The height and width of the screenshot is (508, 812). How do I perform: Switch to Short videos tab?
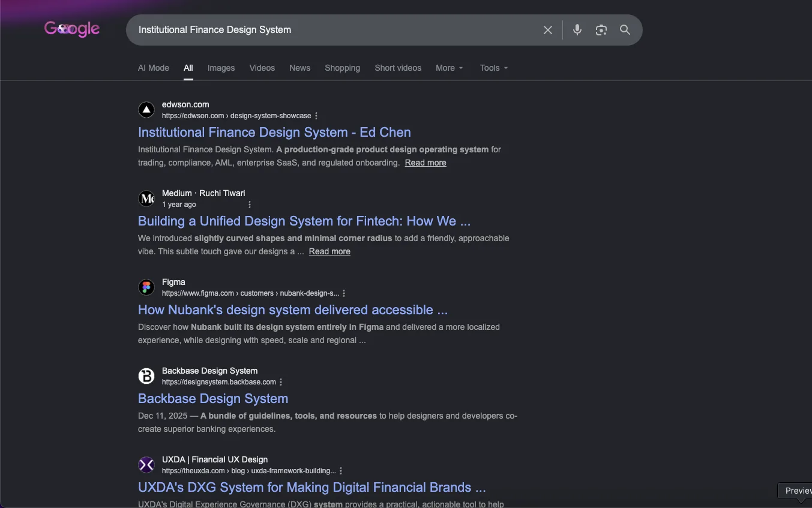pyautogui.click(x=398, y=68)
